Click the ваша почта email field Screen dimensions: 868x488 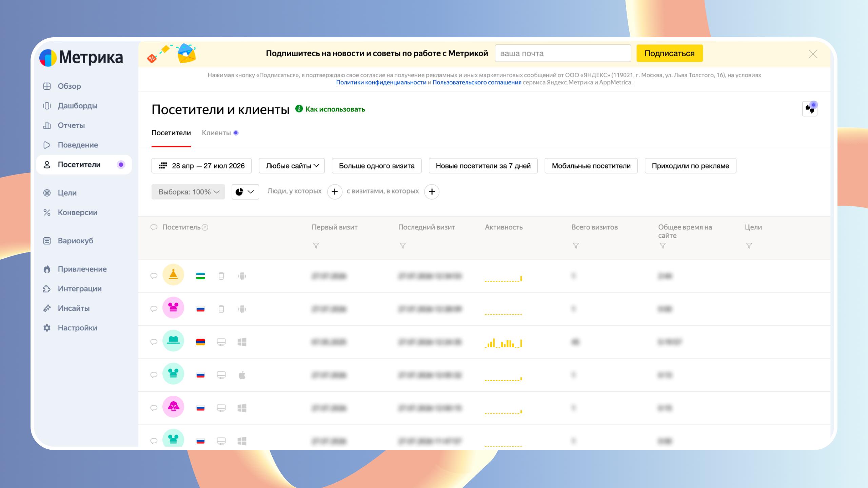pos(563,53)
